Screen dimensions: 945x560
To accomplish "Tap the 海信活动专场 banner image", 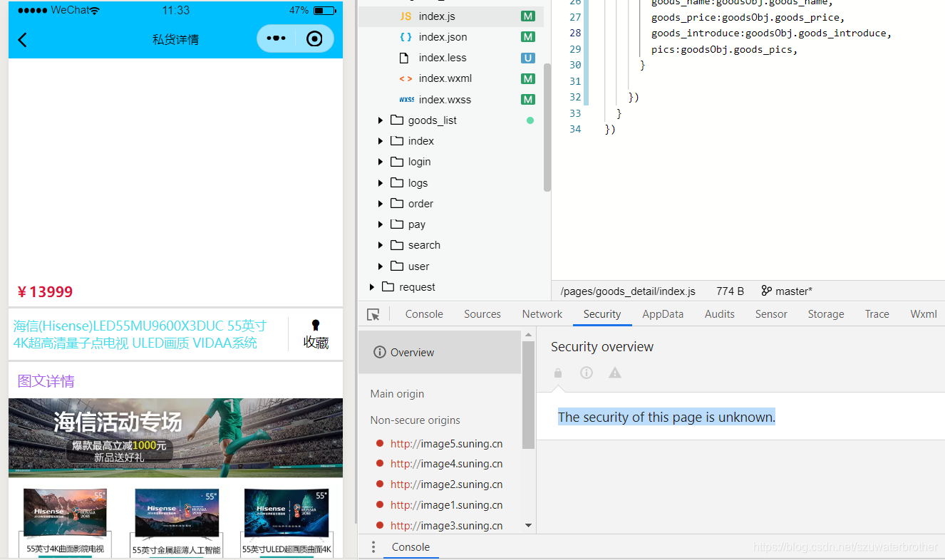I will point(175,438).
